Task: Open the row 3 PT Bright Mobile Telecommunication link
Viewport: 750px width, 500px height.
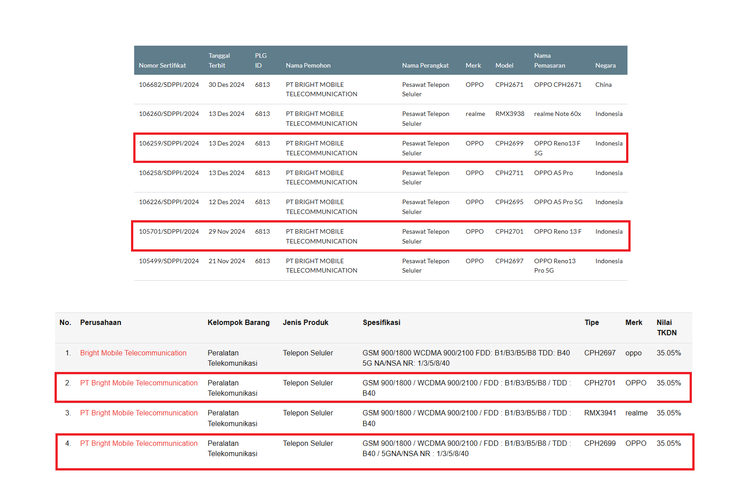Action: point(139,412)
